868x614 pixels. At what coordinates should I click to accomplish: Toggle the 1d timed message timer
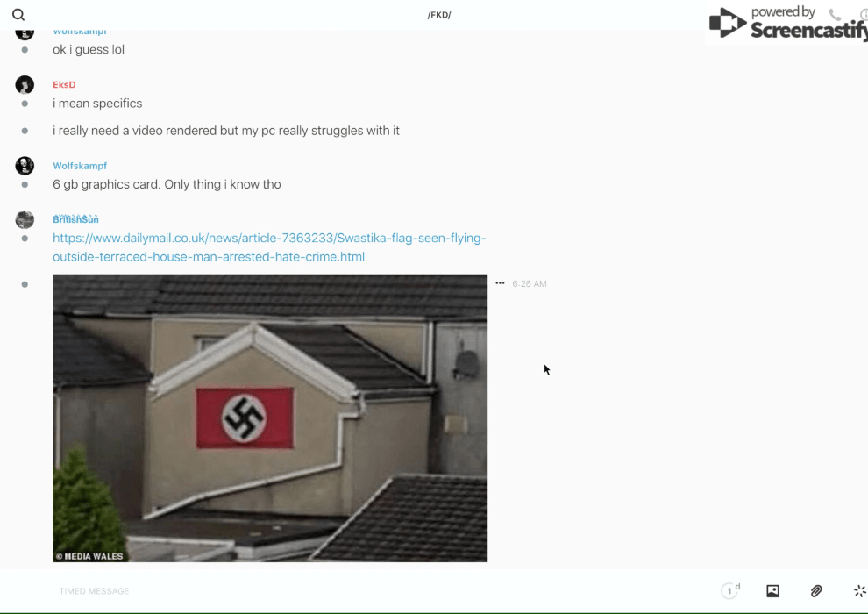(x=730, y=591)
